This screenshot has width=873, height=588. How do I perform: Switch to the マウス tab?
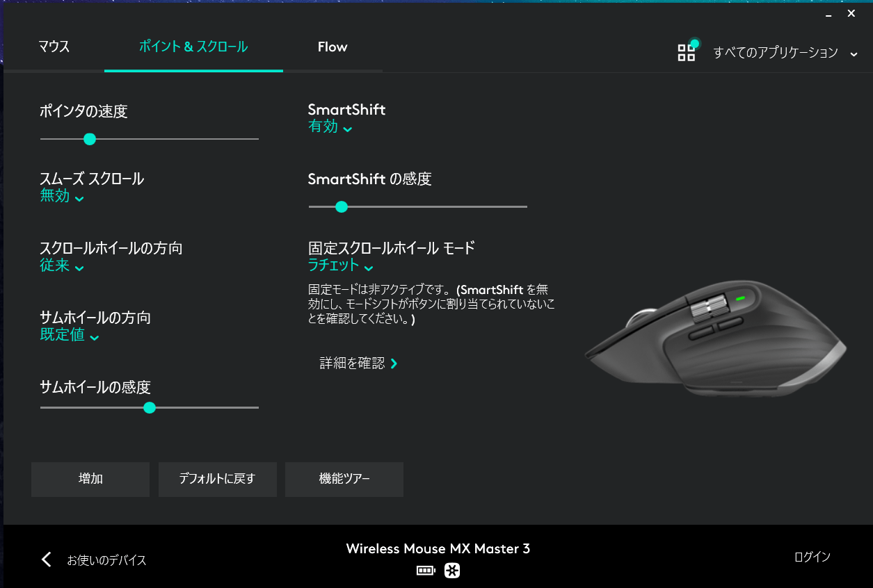(x=54, y=47)
